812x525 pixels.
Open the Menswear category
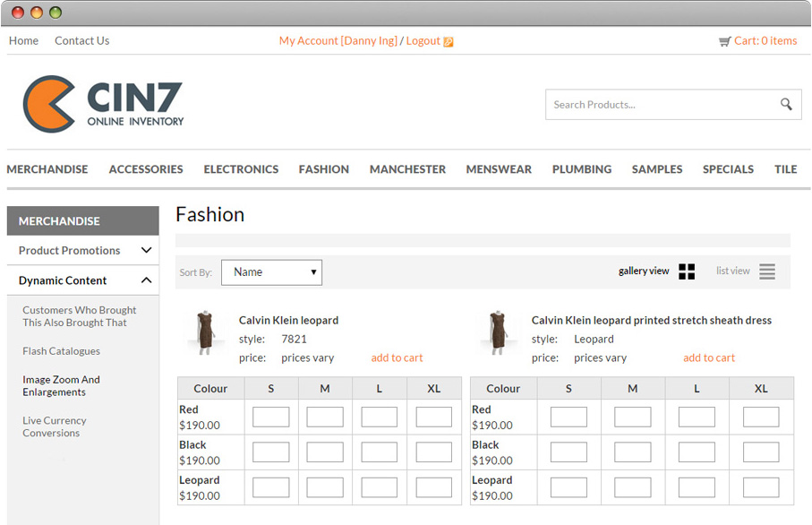click(499, 169)
